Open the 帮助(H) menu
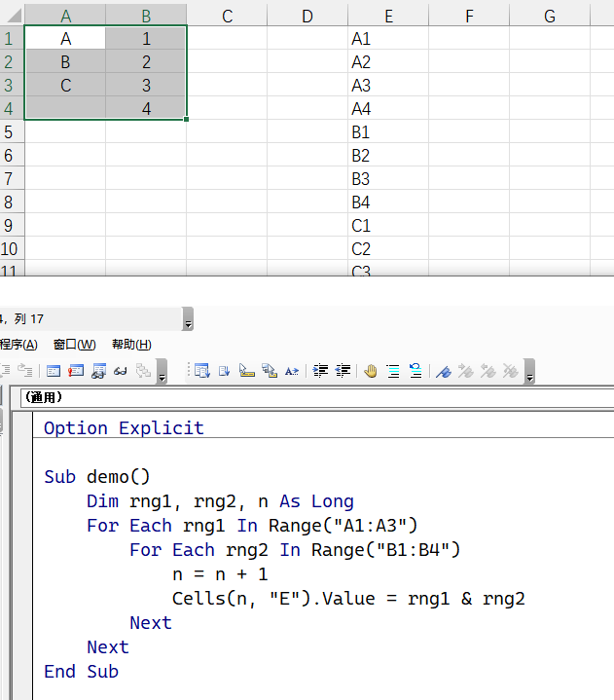 131,345
